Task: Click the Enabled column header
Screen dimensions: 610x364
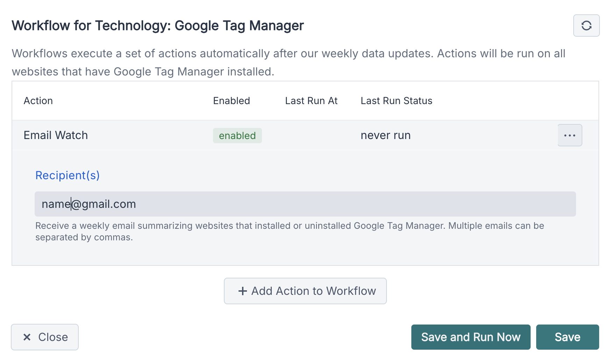Action: pos(231,101)
